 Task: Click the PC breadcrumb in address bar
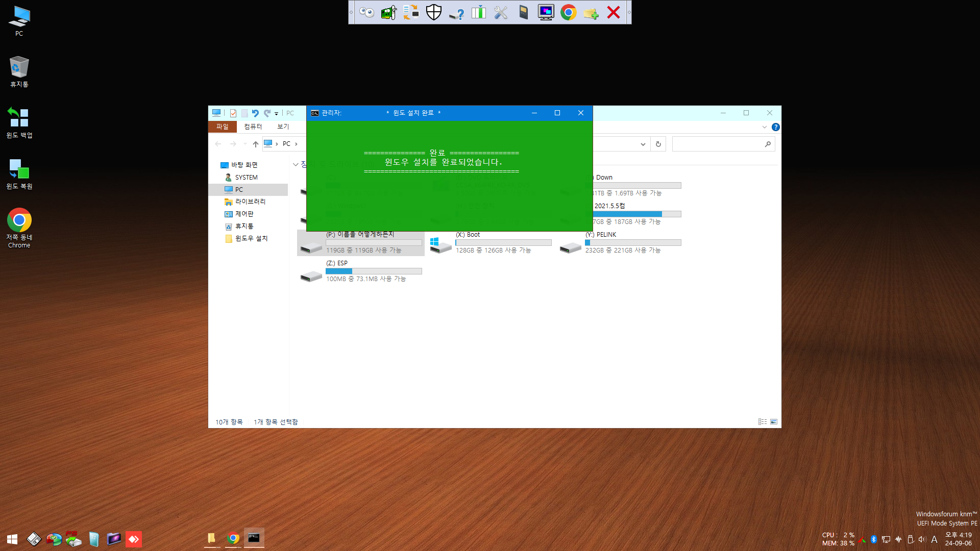coord(286,144)
